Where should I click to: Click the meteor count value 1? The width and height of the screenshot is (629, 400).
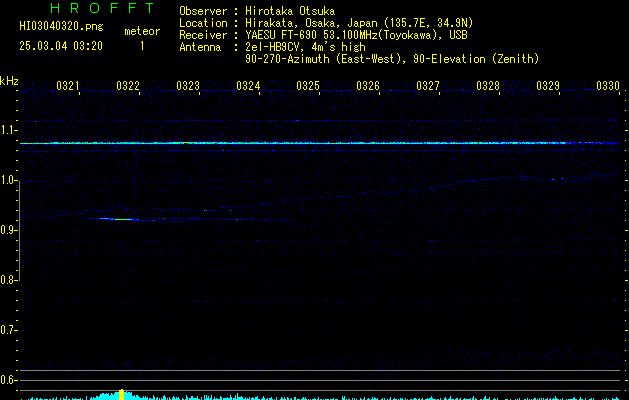[142, 46]
